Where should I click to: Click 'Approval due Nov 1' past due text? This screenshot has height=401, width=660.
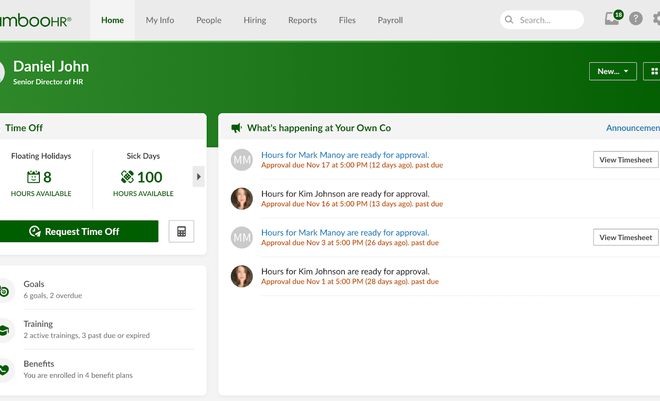[350, 281]
